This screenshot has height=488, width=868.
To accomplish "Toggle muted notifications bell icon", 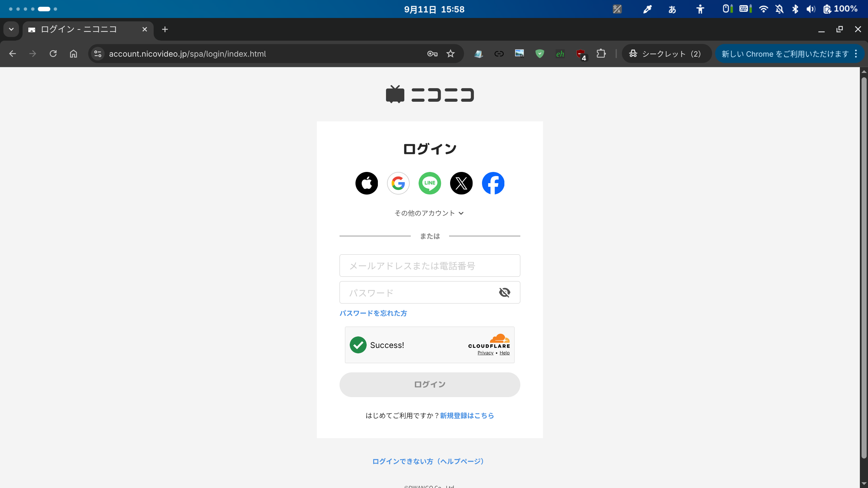I will click(x=779, y=9).
